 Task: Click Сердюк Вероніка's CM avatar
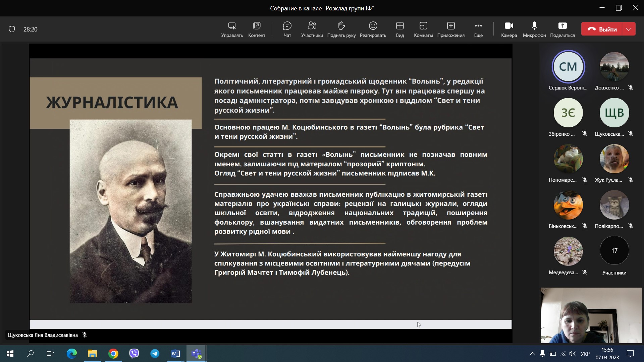tap(568, 67)
